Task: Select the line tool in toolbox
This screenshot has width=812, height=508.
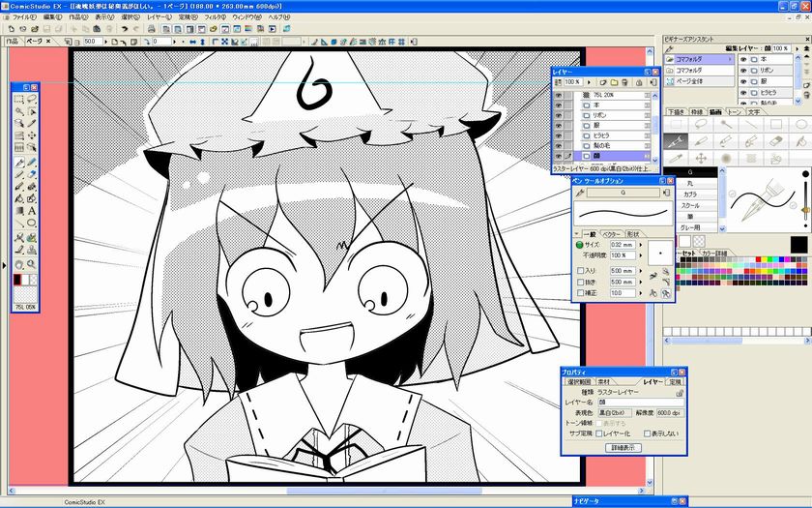Action: pyautogui.click(x=19, y=224)
